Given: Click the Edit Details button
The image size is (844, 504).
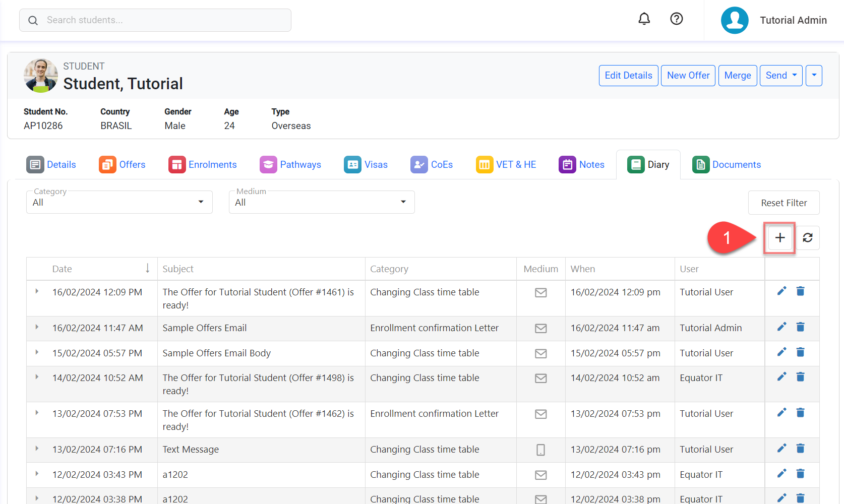Looking at the screenshot, I should (x=628, y=76).
